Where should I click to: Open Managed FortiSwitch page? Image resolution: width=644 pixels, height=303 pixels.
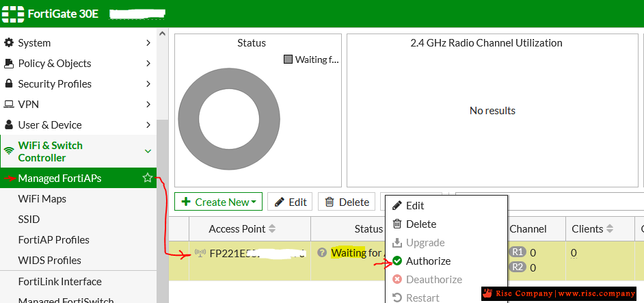click(x=66, y=300)
